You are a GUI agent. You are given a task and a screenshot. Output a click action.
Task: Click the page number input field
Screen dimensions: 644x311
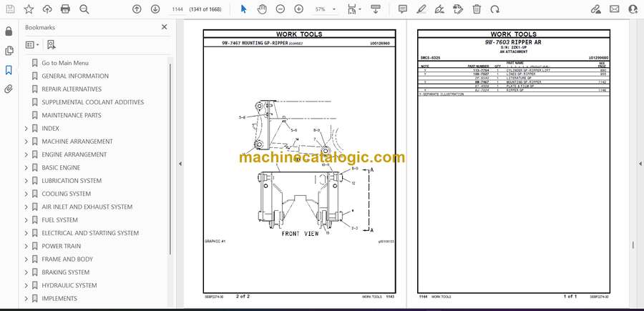pos(177,9)
